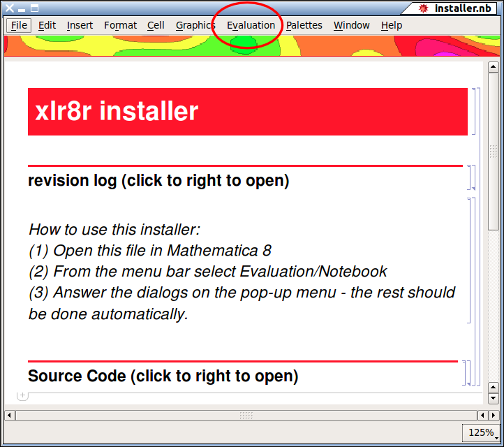This screenshot has width=504, height=447.
Task: Click the revision log section heading
Action: coord(158,181)
